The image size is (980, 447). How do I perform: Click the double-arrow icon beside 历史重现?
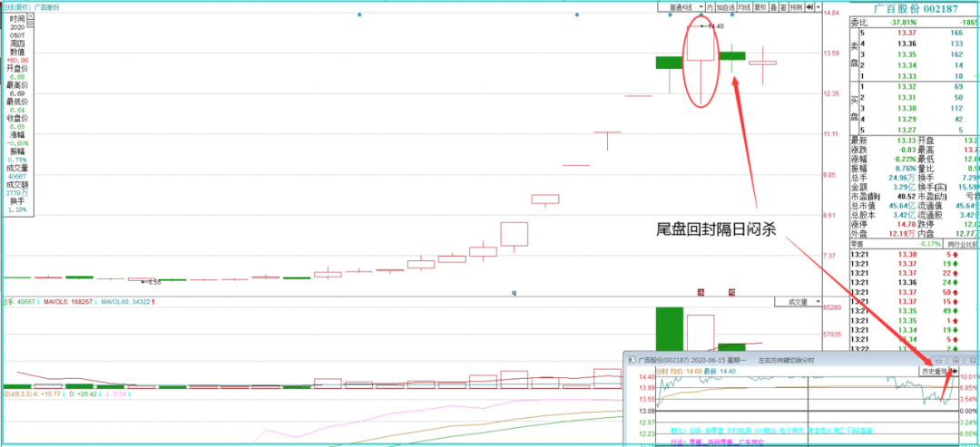[955, 371]
